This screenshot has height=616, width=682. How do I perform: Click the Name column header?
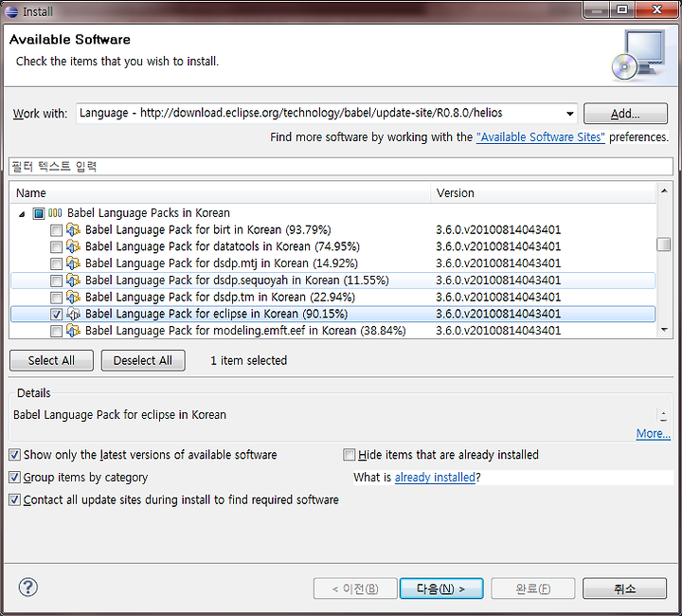(220, 193)
